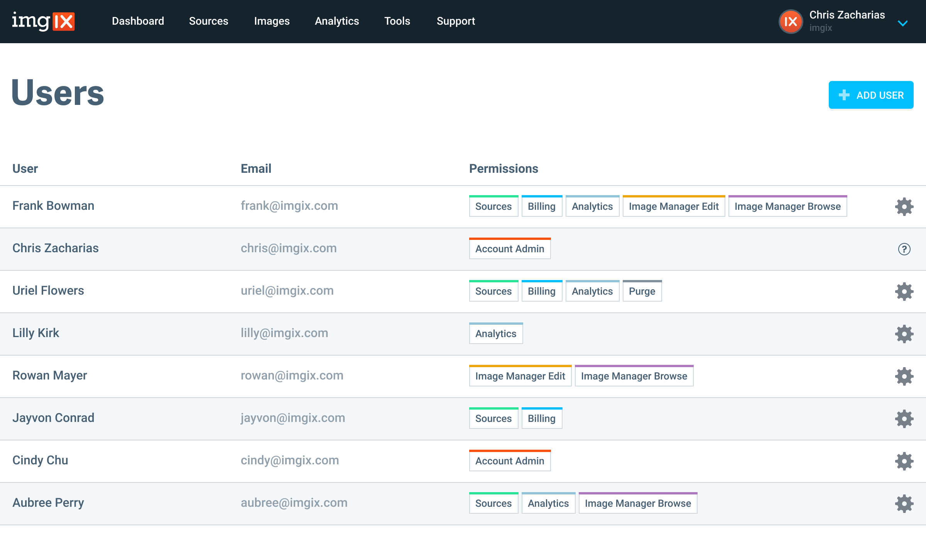Click the Image Manager Edit badge for Frank Bowman
Viewport: 926px width, 560px height.
(674, 206)
